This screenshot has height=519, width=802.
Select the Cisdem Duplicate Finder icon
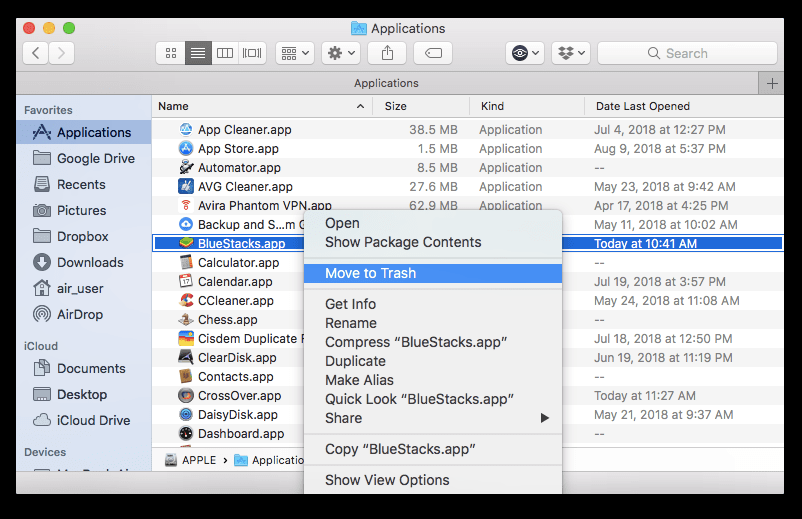186,338
